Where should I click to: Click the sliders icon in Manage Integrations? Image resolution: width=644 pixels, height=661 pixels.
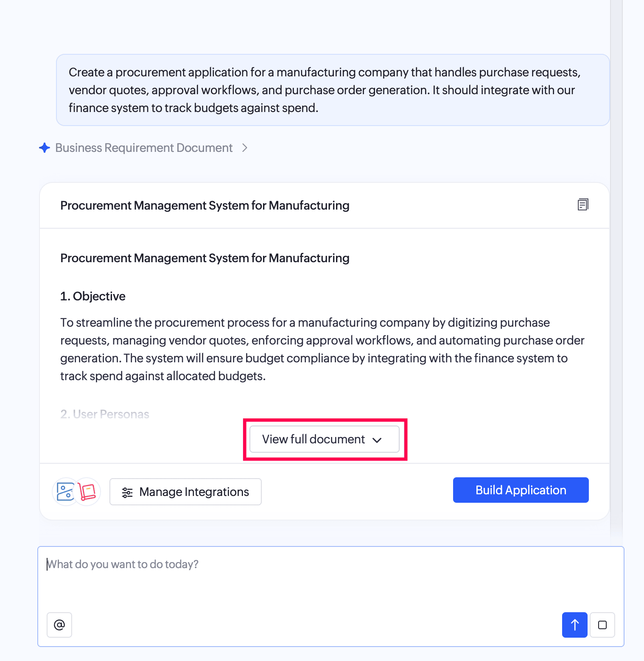pos(127,492)
